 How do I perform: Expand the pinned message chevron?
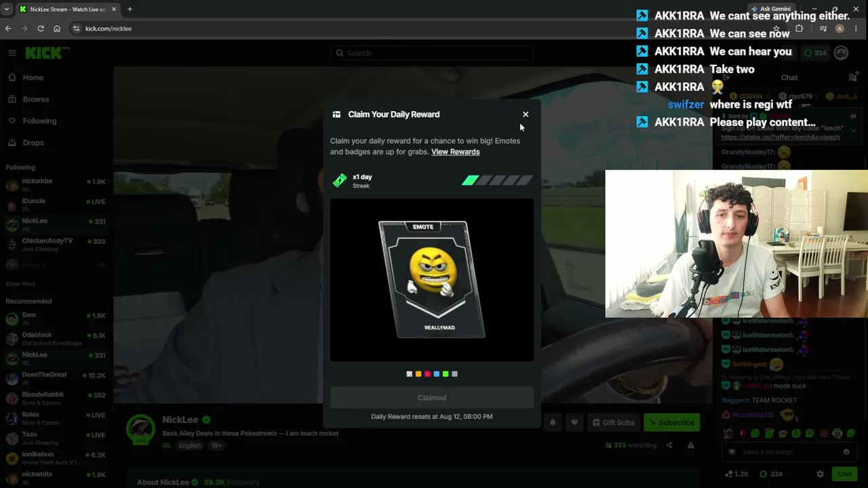point(853,129)
